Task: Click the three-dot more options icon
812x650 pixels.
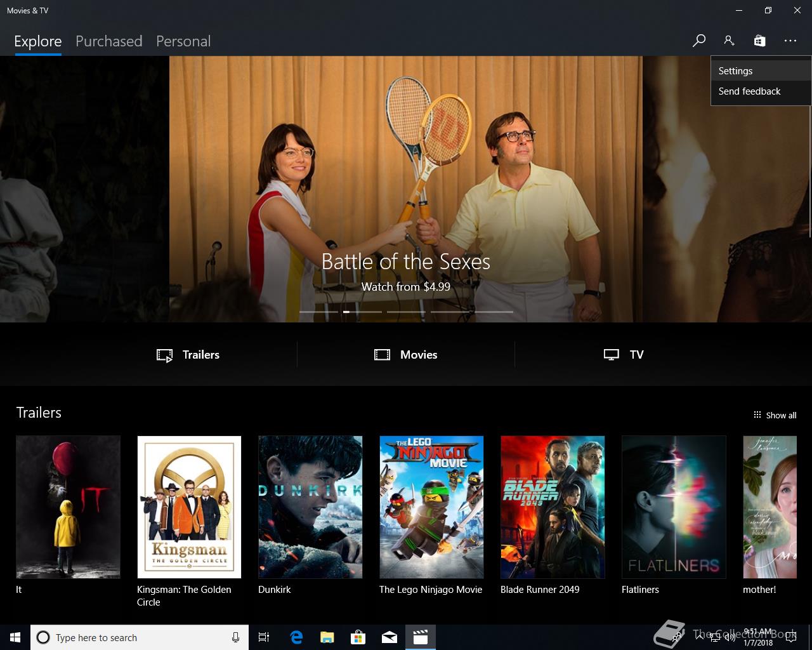Action: 790,41
